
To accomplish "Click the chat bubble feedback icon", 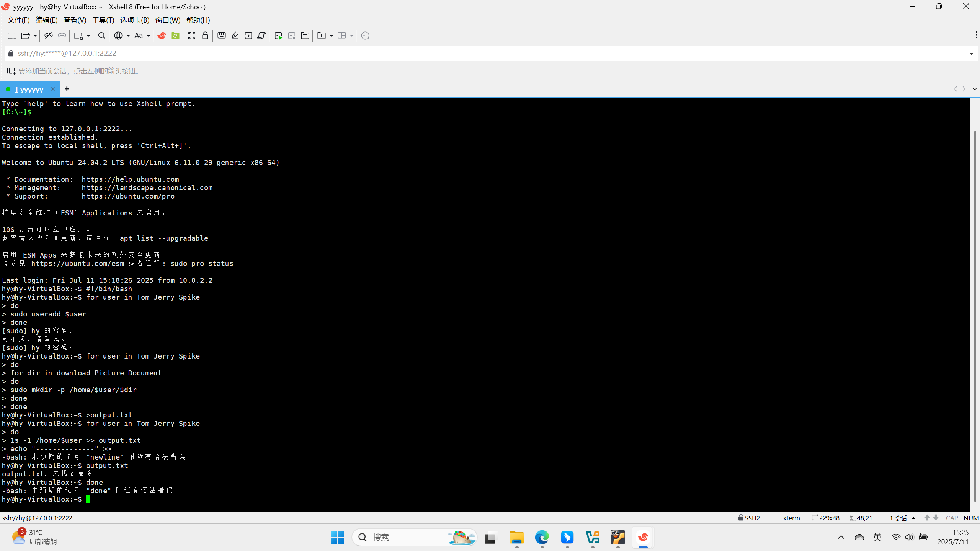I will 365,36.
